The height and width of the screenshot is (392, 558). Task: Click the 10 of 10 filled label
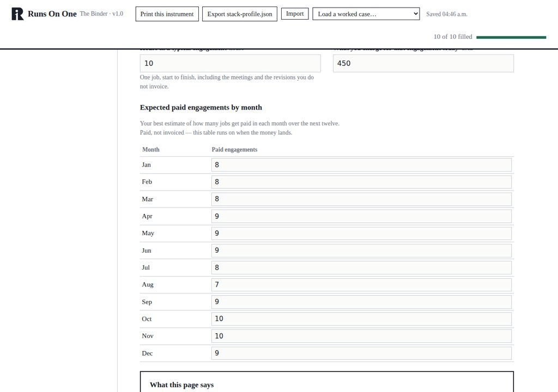(453, 36)
